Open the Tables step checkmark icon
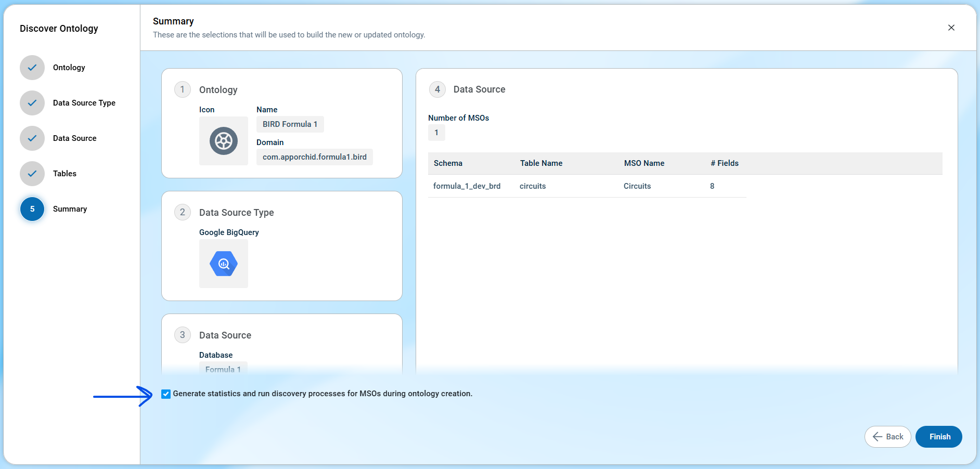 pos(32,174)
